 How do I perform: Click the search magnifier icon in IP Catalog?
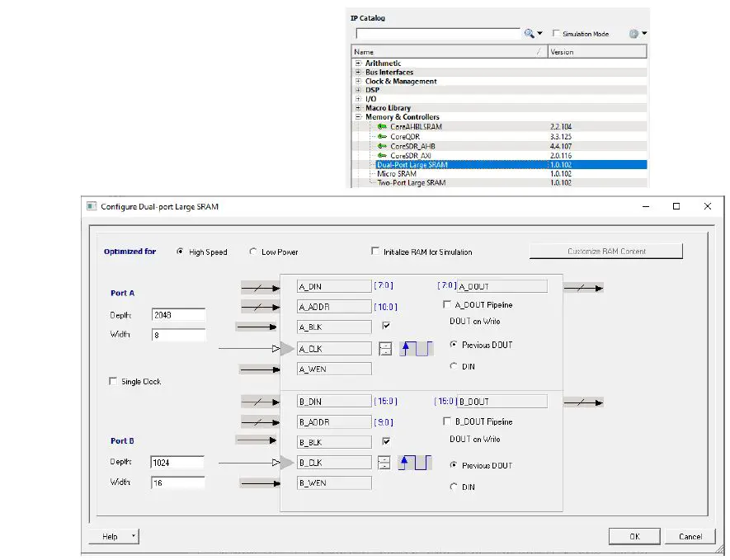tap(527, 31)
